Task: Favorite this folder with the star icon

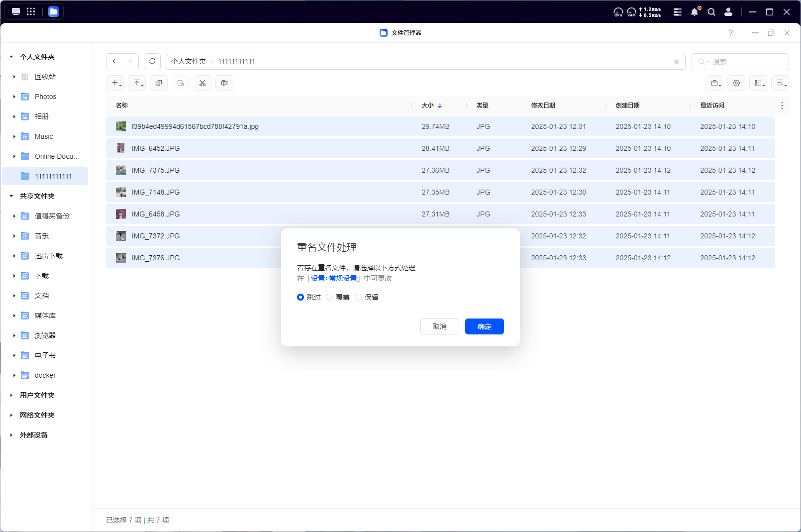Action: tap(677, 62)
